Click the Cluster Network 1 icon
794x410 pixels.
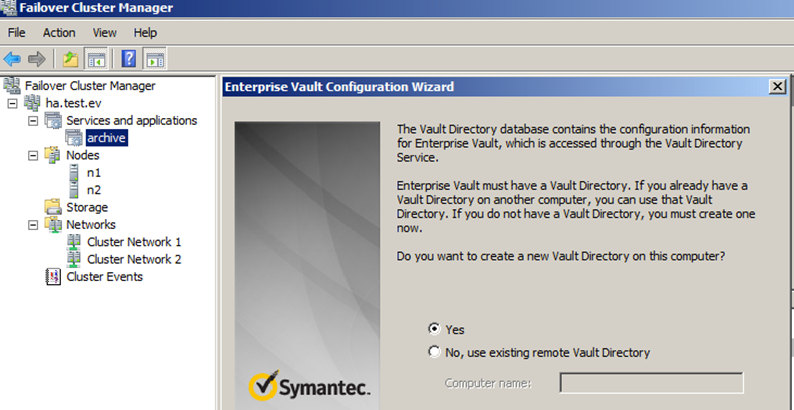point(74,242)
